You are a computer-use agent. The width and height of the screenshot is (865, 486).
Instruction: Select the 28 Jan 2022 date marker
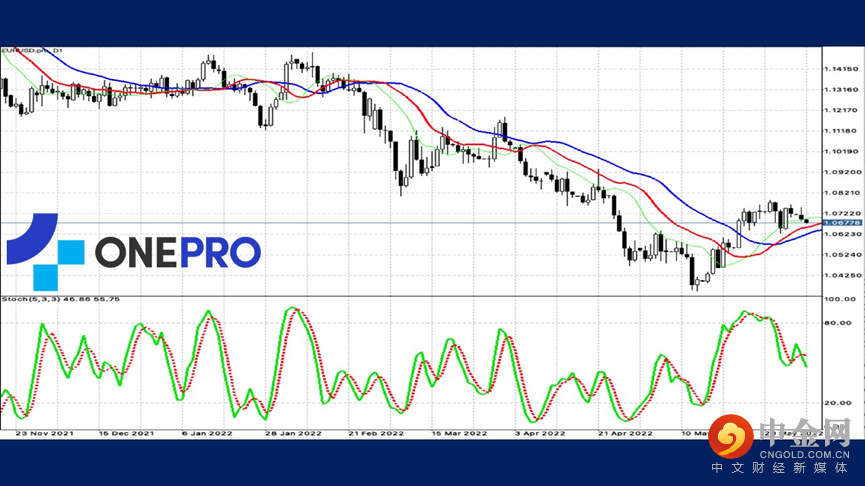[x=293, y=434]
